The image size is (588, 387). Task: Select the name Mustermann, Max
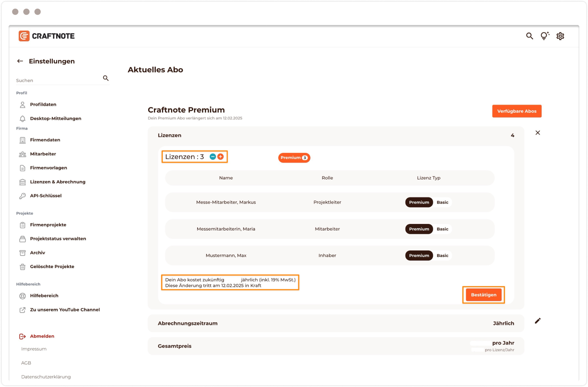point(226,256)
